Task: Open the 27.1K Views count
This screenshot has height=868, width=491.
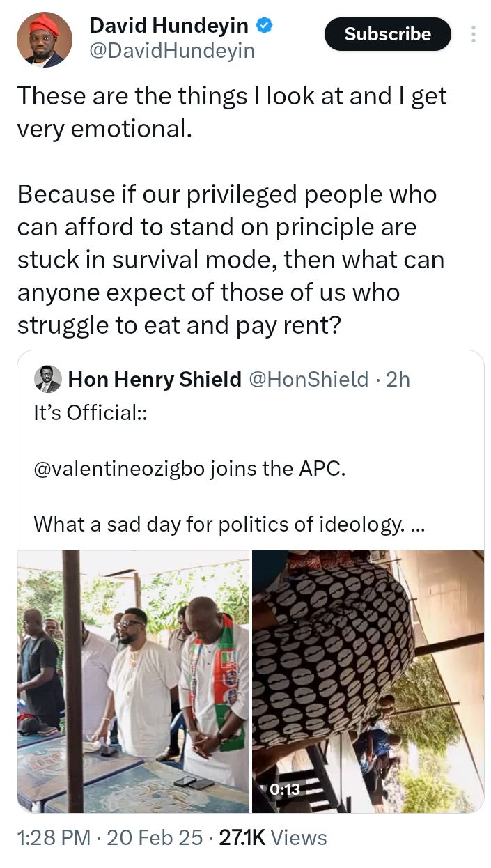Action: click(x=273, y=837)
